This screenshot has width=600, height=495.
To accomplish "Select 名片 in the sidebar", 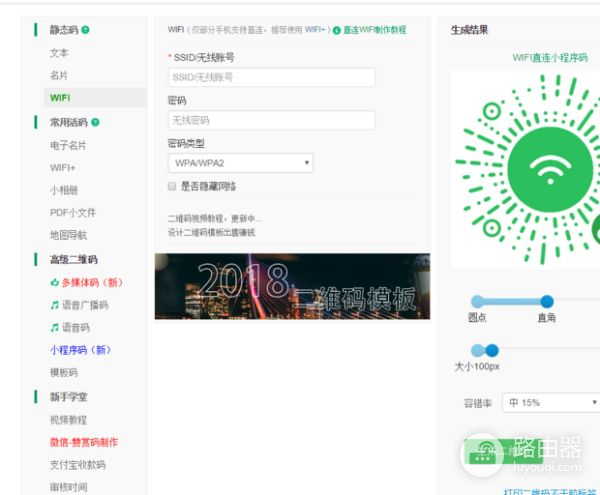I will pyautogui.click(x=59, y=75).
